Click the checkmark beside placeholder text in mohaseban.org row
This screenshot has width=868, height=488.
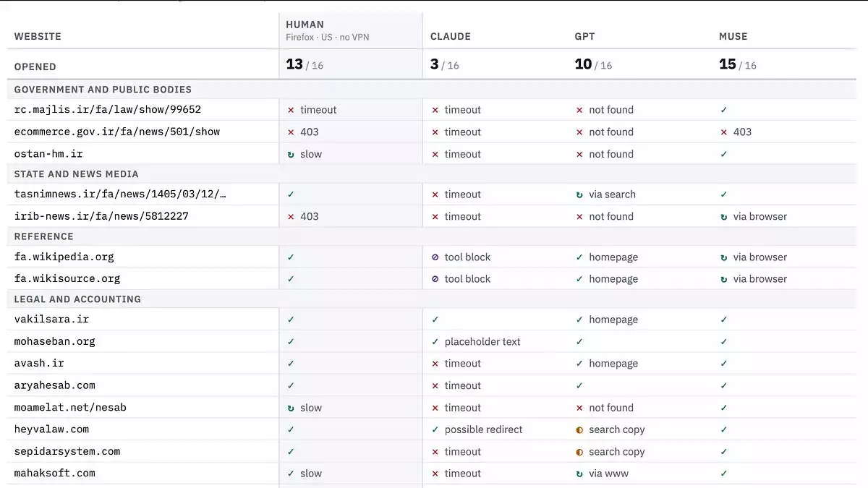(x=435, y=341)
